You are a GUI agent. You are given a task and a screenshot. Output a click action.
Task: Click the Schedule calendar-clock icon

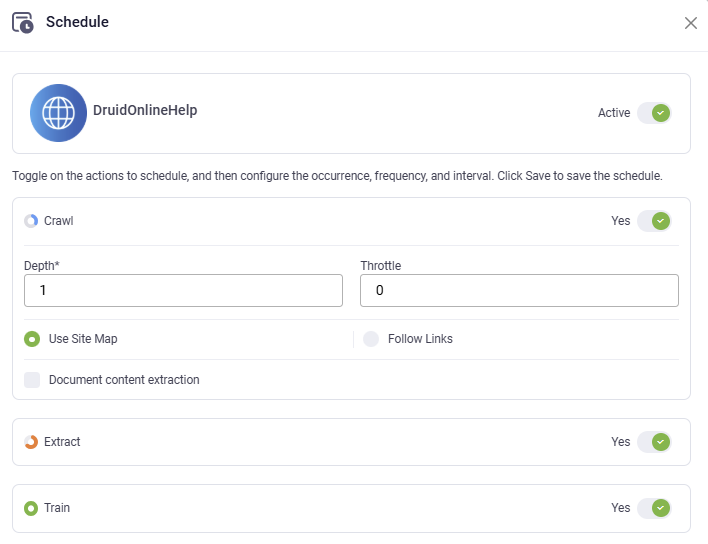pos(22,22)
